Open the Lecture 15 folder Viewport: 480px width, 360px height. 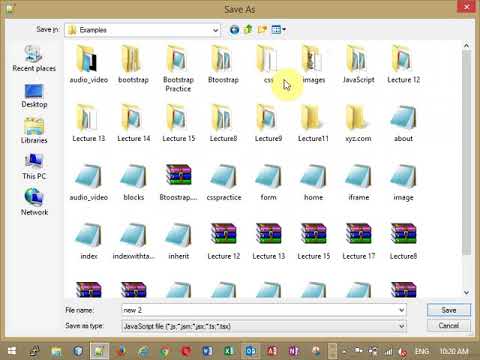[178, 123]
